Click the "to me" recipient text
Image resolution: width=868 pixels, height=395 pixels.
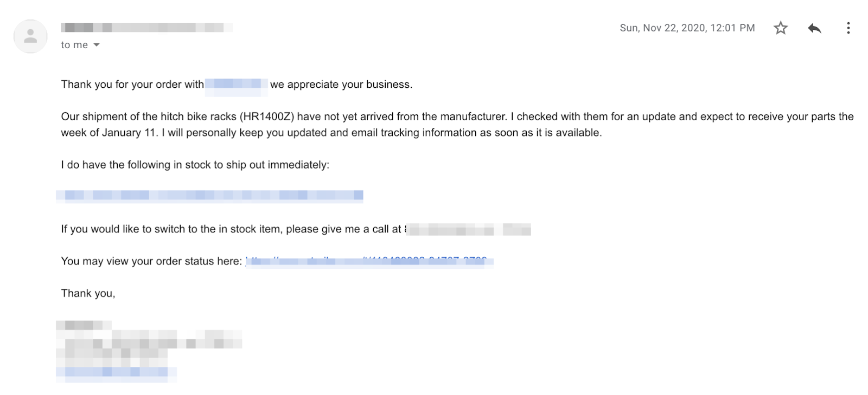click(74, 45)
